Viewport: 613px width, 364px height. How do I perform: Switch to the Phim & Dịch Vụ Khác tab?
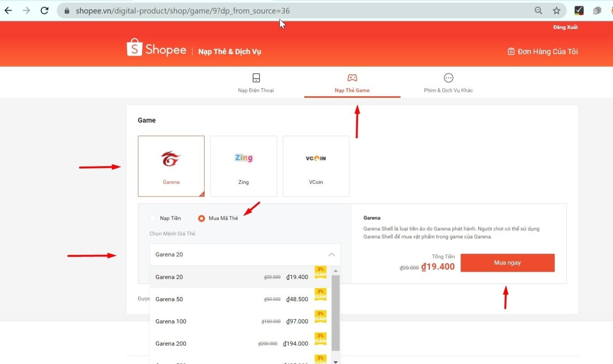[448, 83]
